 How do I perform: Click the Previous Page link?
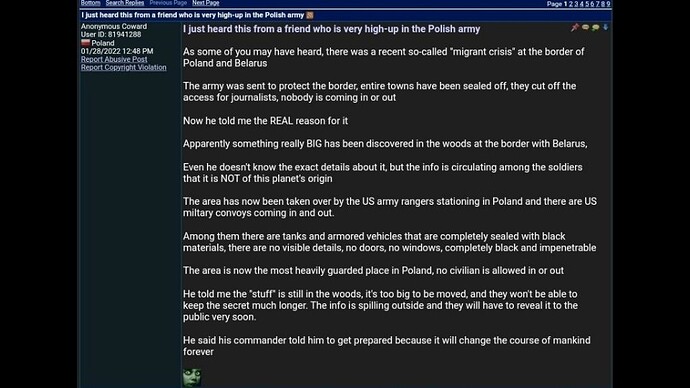168,3
